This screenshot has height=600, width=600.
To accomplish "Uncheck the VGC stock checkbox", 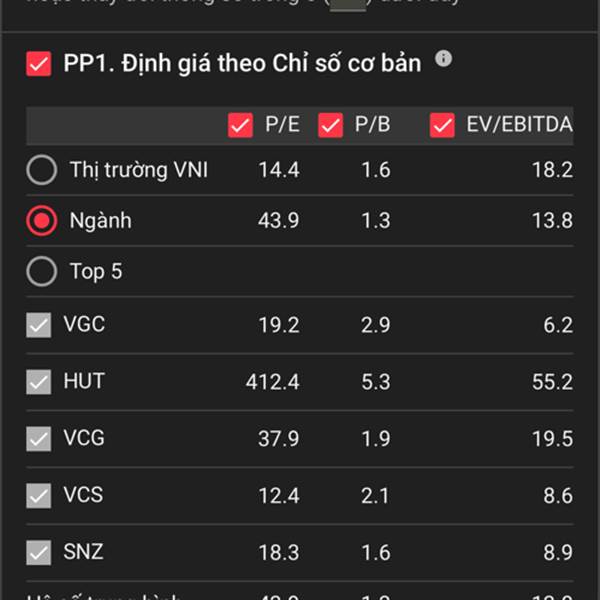I will (x=39, y=325).
